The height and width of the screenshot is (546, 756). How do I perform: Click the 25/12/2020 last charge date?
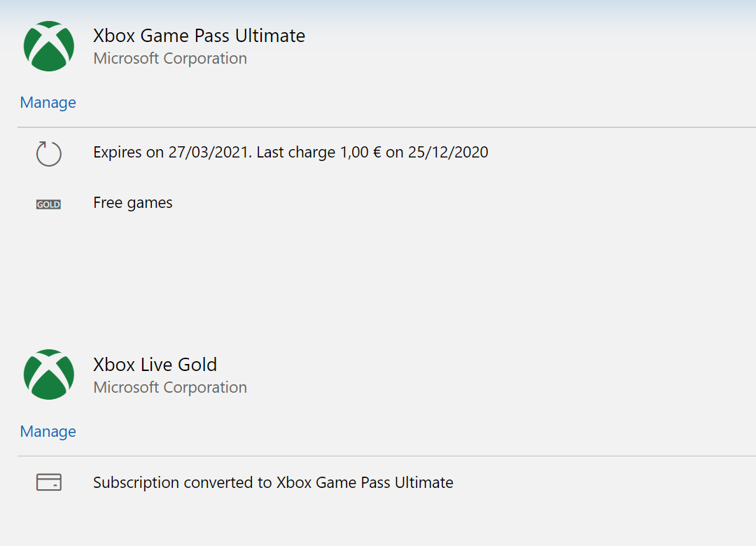(448, 153)
